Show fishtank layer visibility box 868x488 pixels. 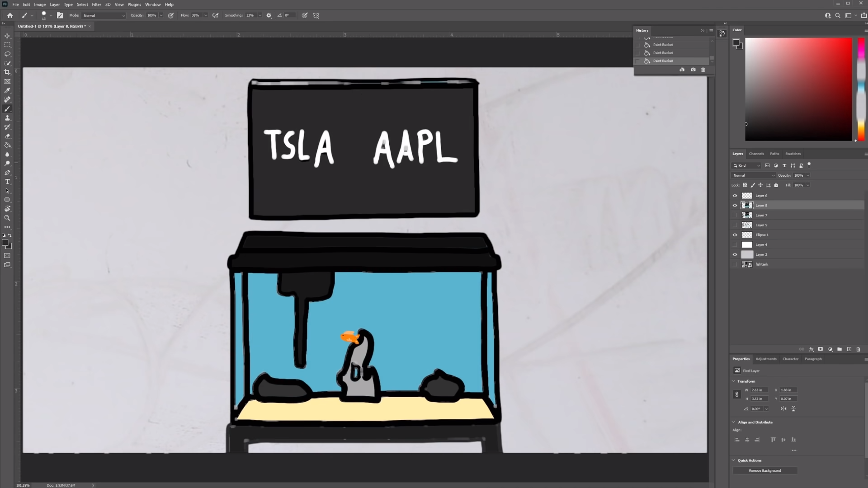(735, 264)
